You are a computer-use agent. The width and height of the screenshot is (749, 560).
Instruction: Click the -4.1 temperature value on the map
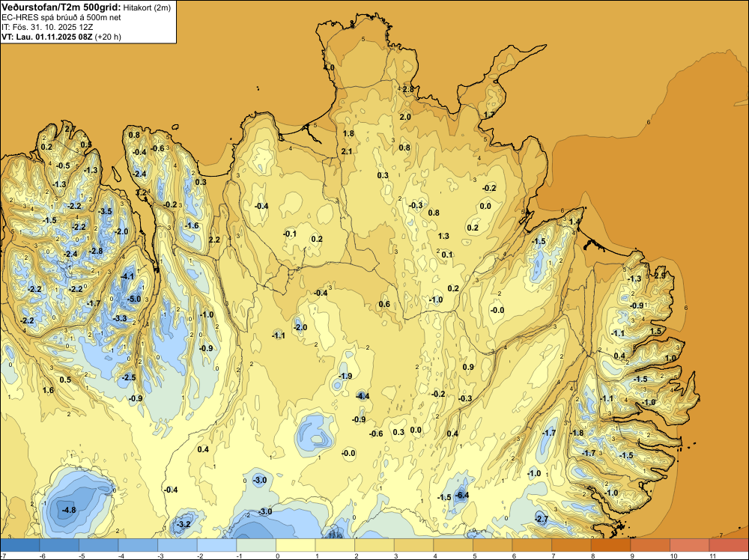pos(127,276)
